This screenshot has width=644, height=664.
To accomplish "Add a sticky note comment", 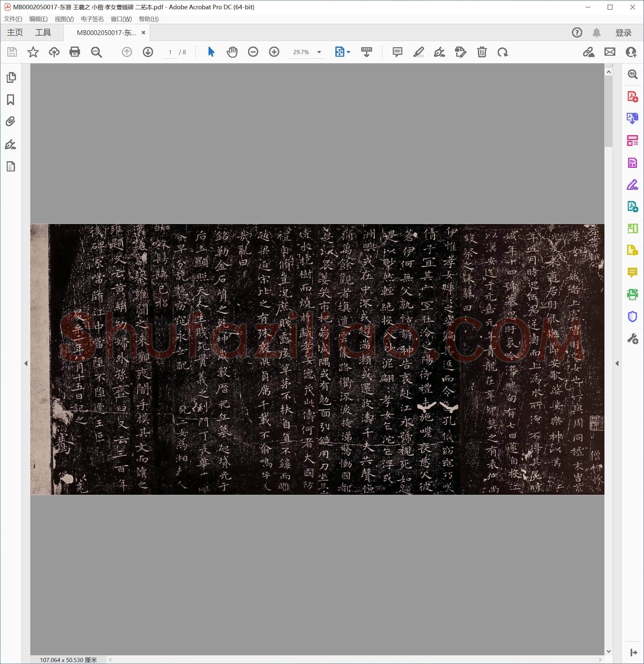I will coord(397,52).
